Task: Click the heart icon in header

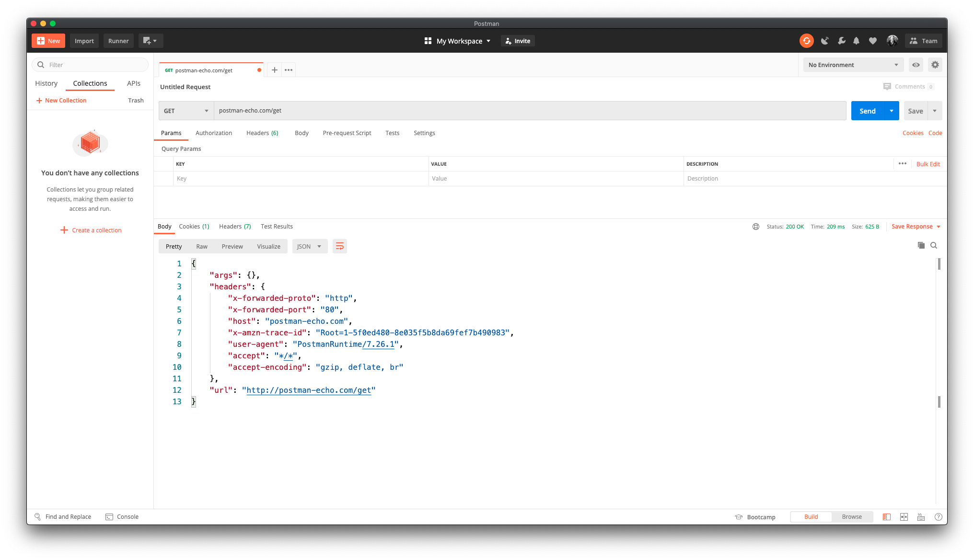Action: pyautogui.click(x=873, y=41)
